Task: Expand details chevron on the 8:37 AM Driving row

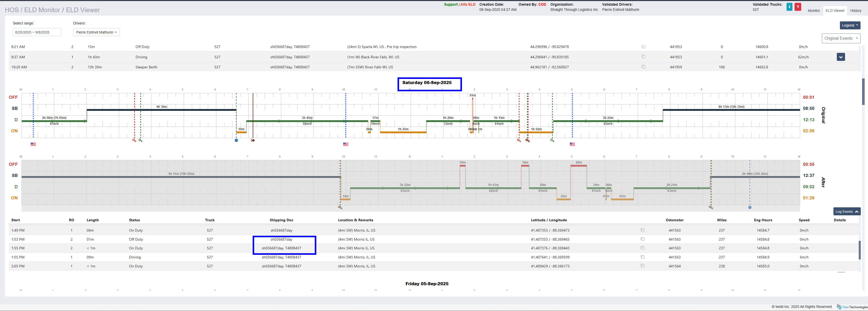Action: pos(841,57)
